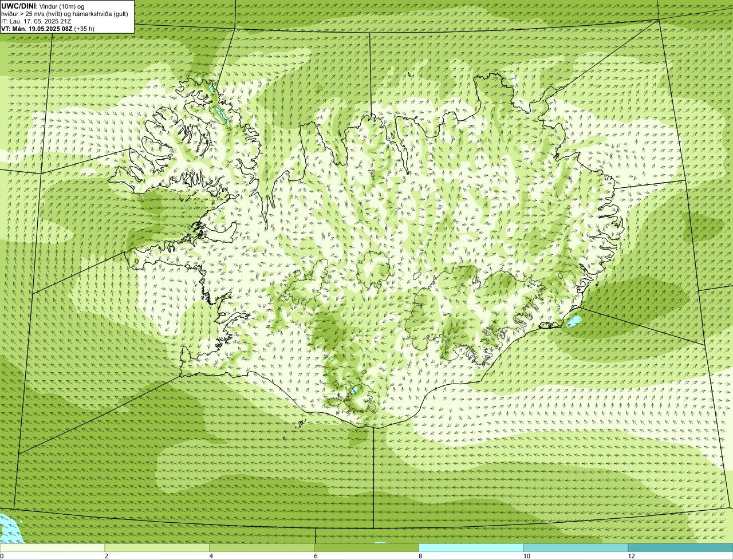
Task: Click the "6" scale label
Action: 316,556
